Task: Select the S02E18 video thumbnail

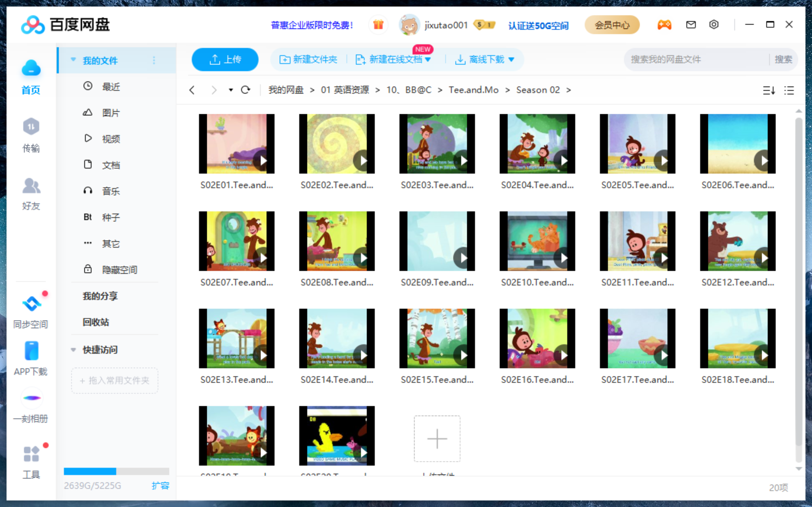Action: pos(738,338)
